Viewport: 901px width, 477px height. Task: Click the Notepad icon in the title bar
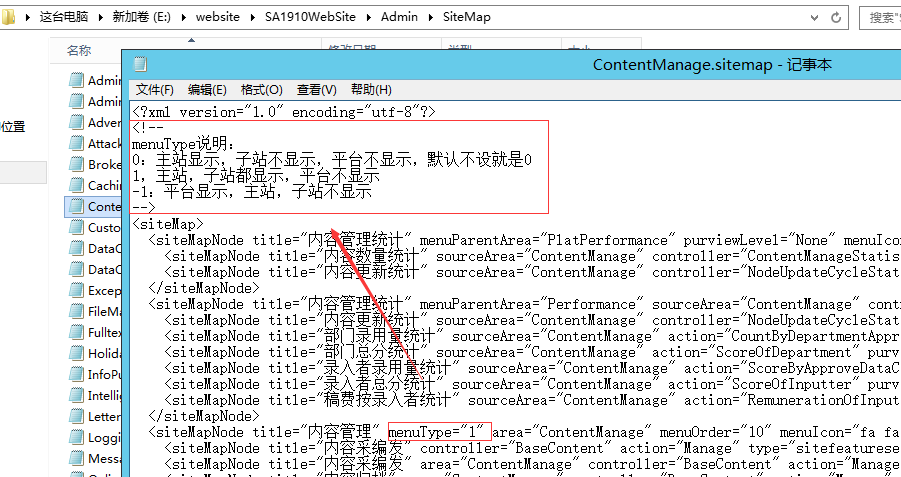point(140,65)
